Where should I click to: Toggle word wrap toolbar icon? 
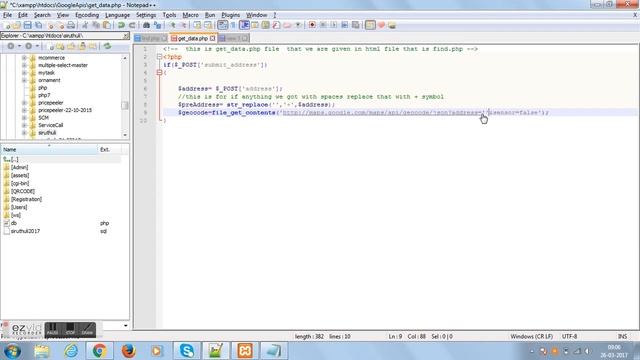[x=223, y=25]
